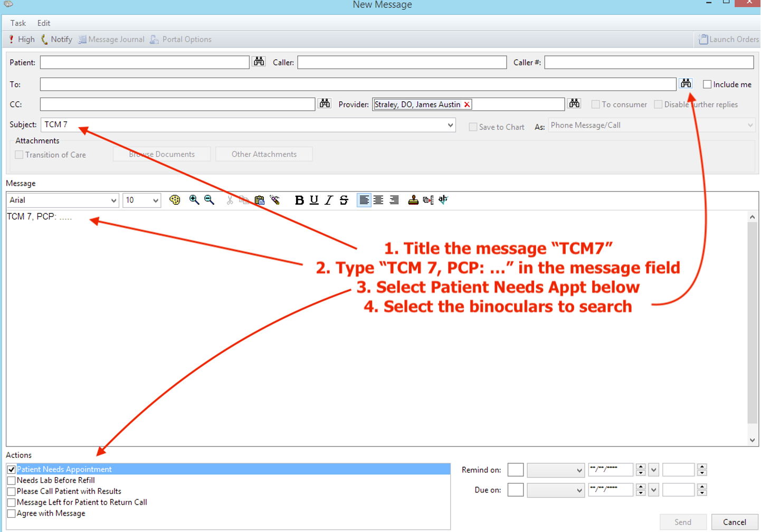Enable the Include me checkbox
Screen dimensions: 761x532
707,84
